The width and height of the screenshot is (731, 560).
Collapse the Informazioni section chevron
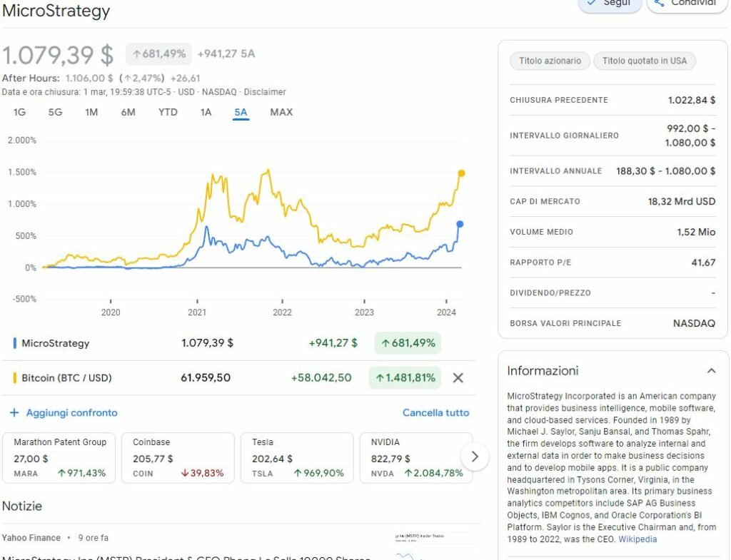tap(711, 371)
